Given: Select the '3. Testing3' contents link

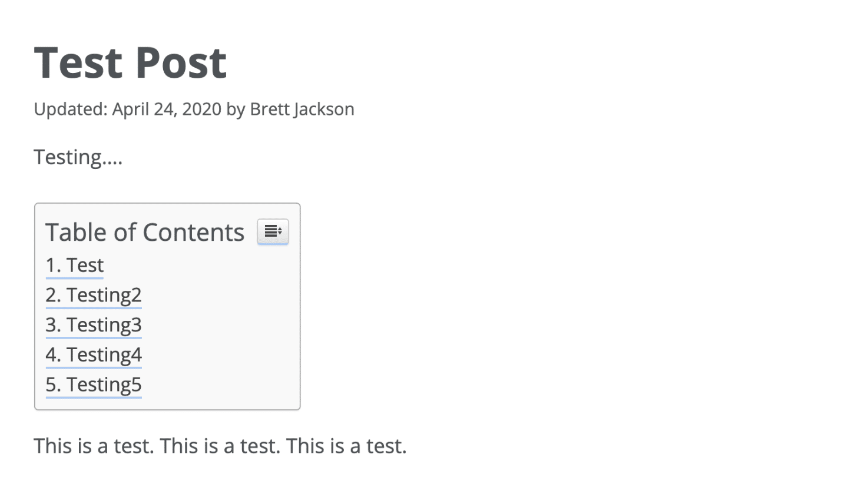Looking at the screenshot, I should click(94, 325).
